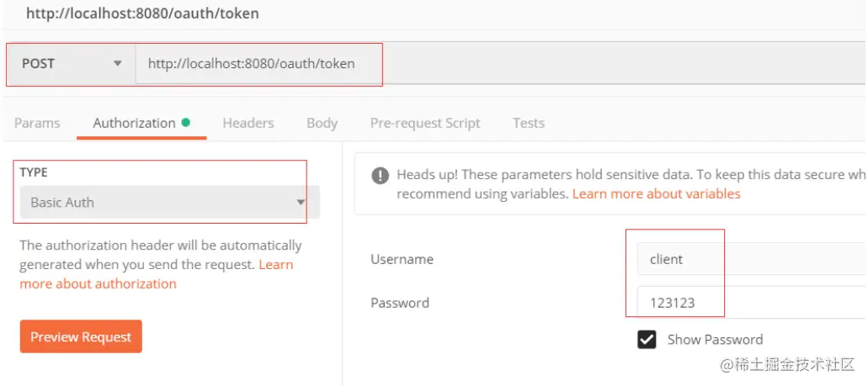Click the request title at top

pos(142,13)
